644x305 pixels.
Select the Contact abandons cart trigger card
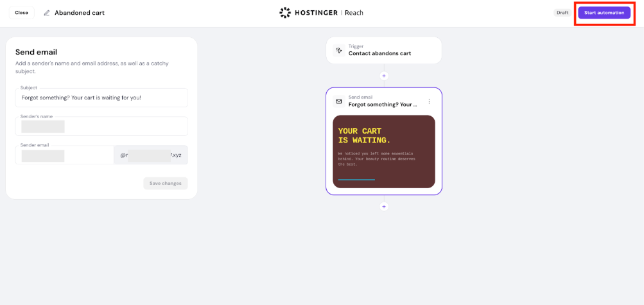point(384,50)
